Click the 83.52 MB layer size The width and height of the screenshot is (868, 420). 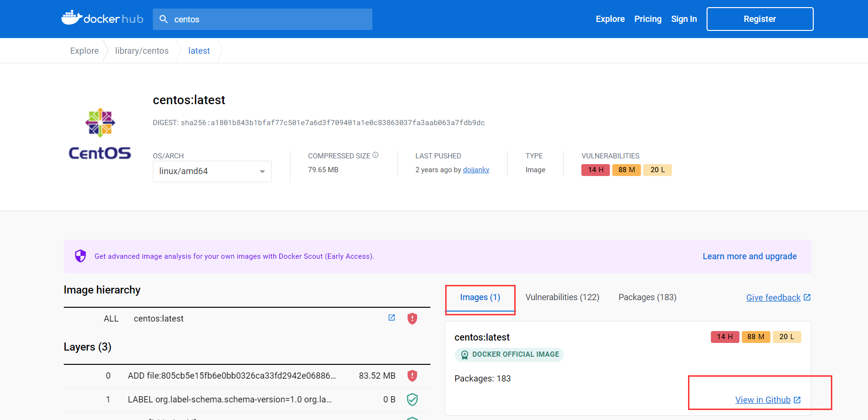(377, 376)
